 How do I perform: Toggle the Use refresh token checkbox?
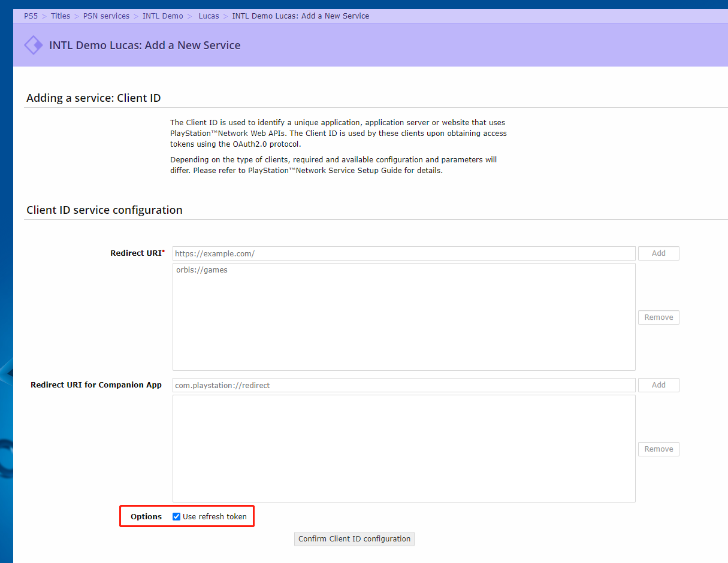pos(176,516)
